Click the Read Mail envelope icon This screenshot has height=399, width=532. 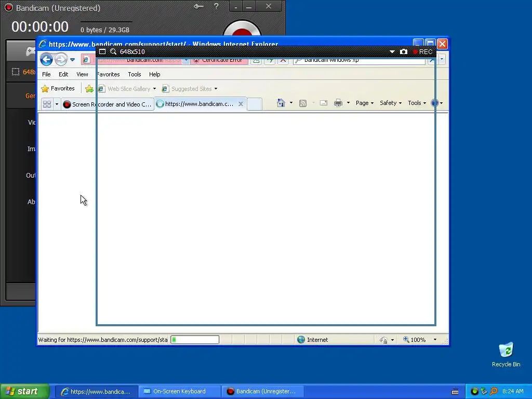coord(324,103)
